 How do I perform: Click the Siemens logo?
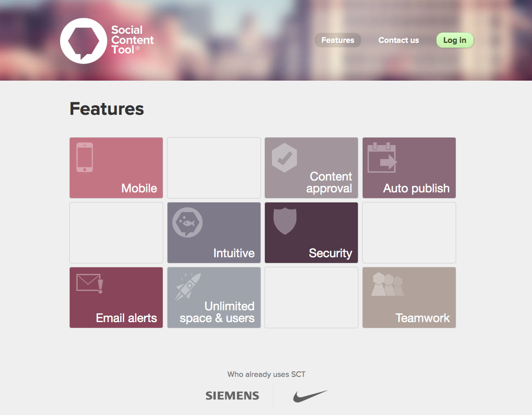232,396
